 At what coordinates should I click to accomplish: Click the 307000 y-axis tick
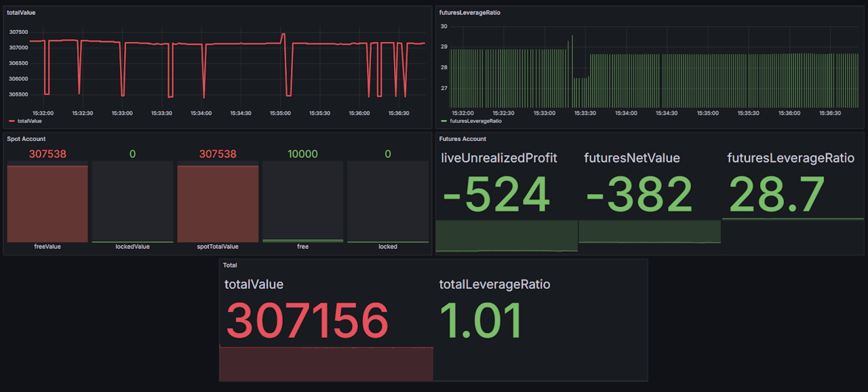coord(18,47)
